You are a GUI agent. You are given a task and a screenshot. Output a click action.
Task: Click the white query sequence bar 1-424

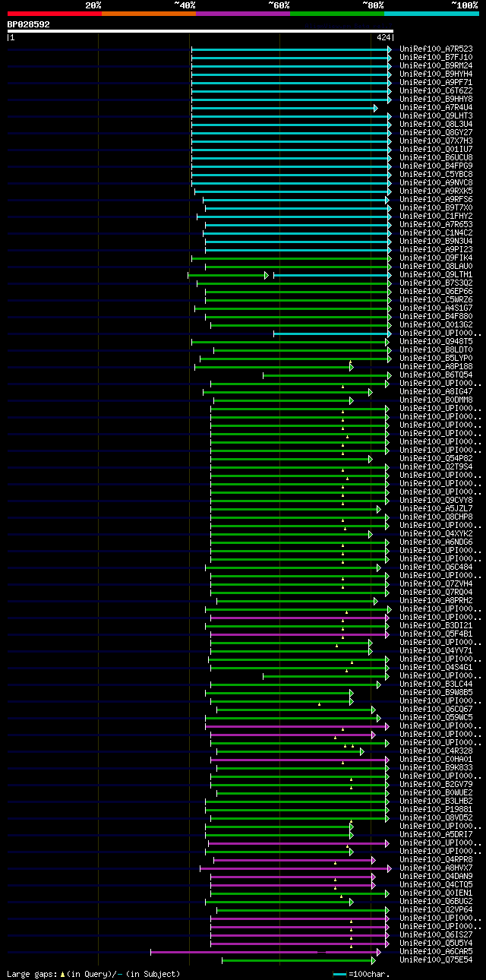point(200,31)
